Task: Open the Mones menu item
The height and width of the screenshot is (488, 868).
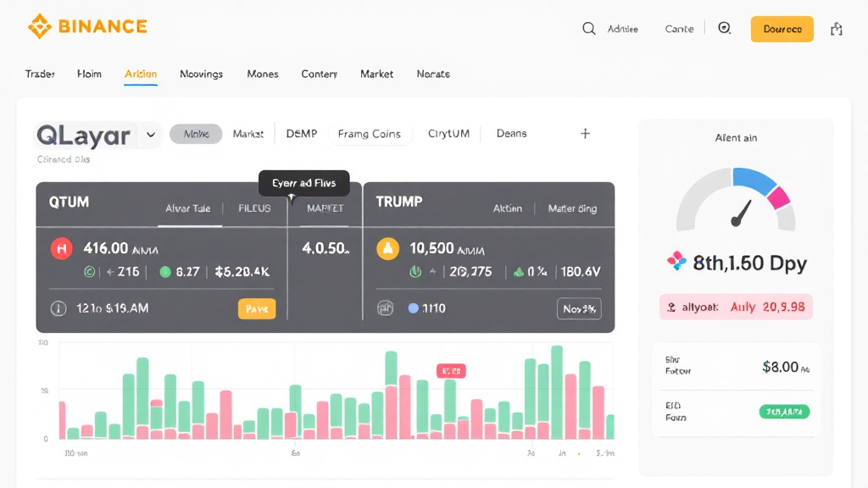Action: [263, 74]
